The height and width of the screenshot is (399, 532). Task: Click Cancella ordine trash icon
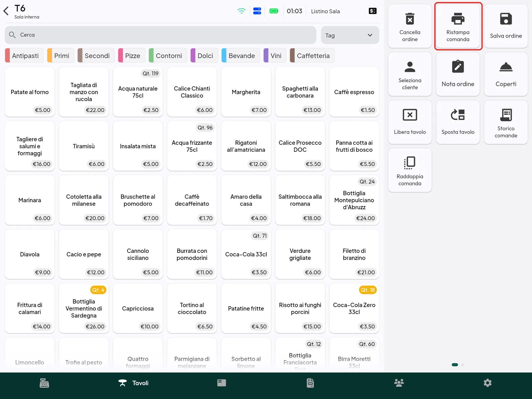[x=410, y=19]
